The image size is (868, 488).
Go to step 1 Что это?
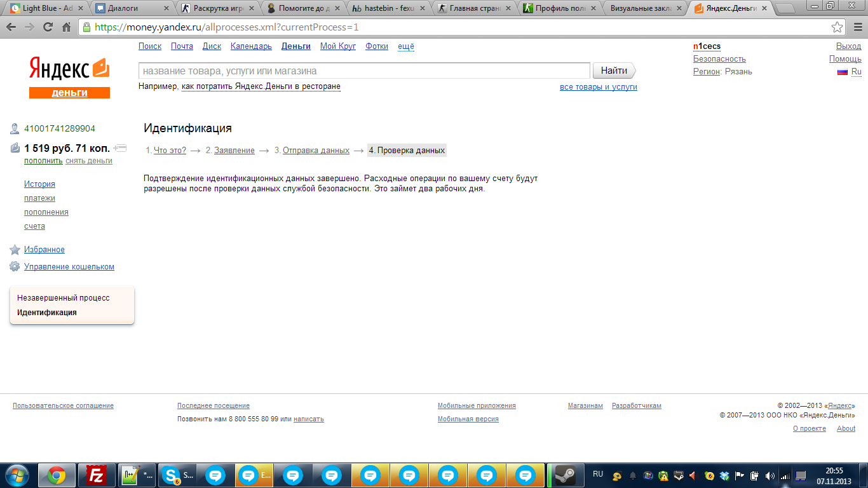coord(170,151)
